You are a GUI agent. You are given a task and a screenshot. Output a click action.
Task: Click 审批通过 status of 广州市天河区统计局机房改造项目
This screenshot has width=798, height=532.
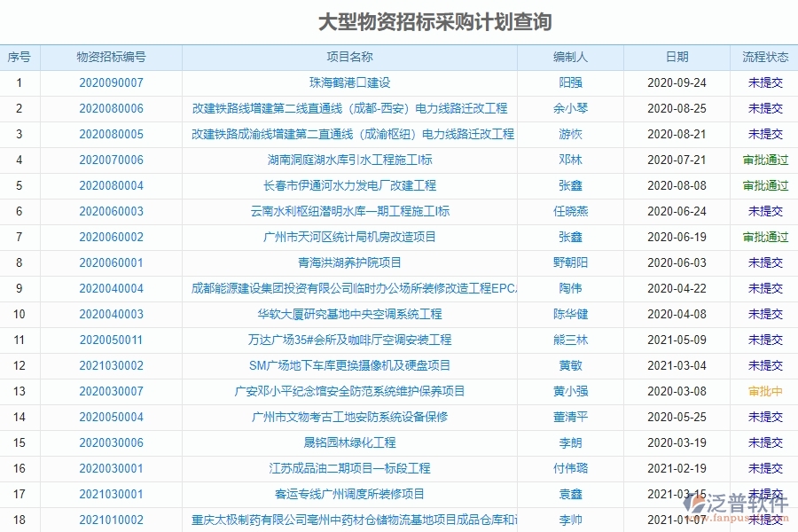coord(763,237)
